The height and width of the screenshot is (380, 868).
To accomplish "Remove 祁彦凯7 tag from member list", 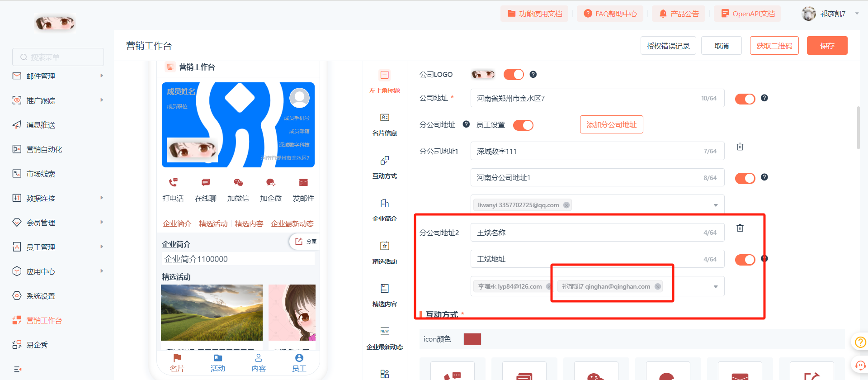I will point(658,286).
